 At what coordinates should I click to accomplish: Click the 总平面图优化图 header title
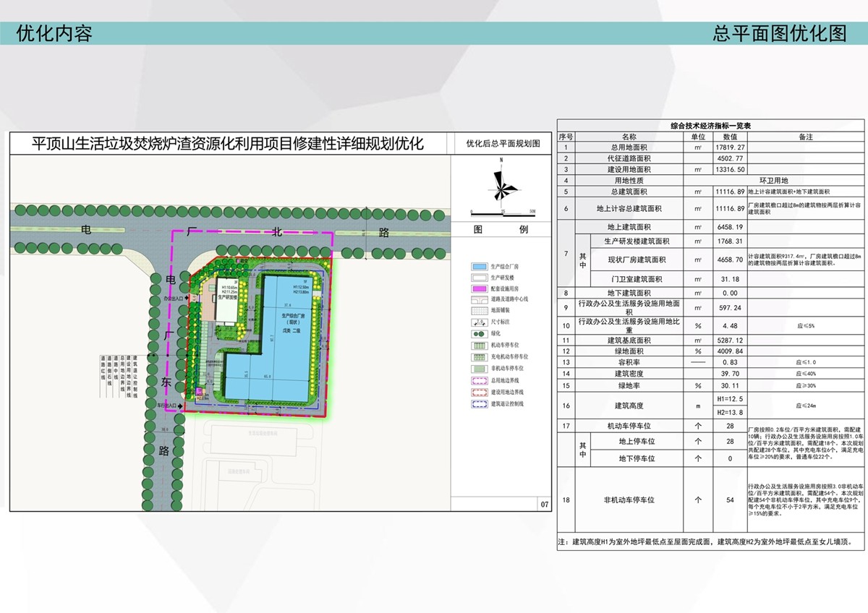pyautogui.click(x=779, y=33)
